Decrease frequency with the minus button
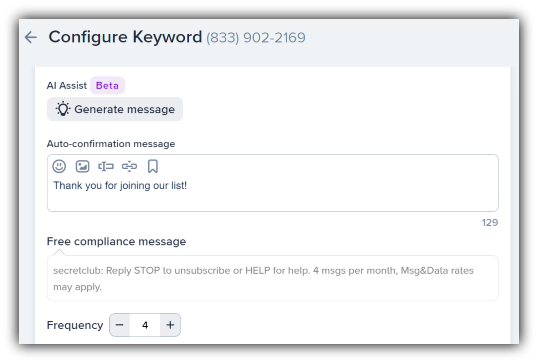The image size is (538, 363). pos(119,325)
